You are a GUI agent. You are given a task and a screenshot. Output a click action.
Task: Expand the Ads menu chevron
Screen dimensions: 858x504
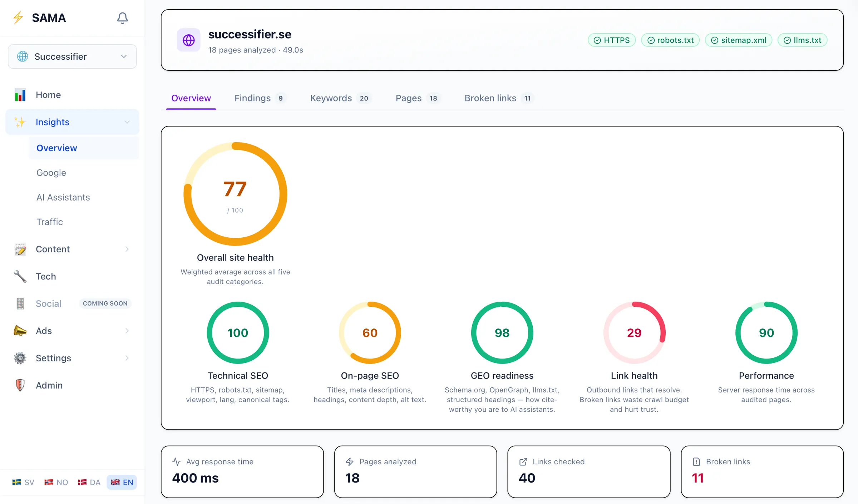click(127, 331)
